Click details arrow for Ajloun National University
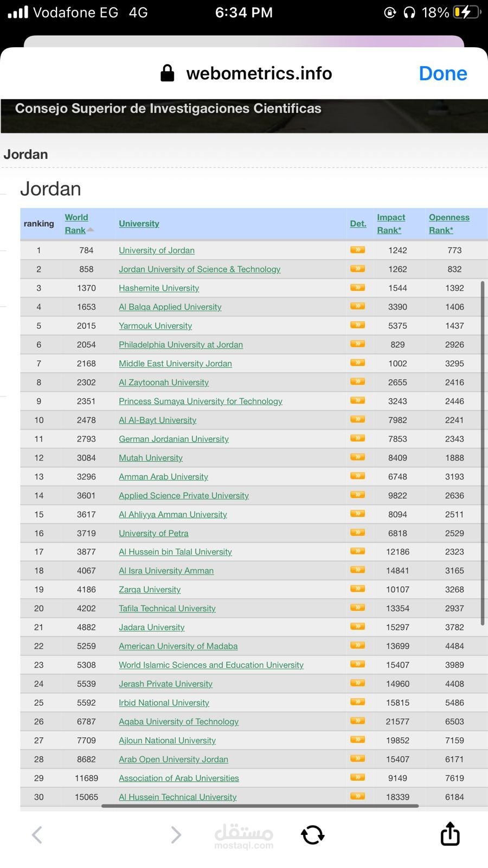 tap(357, 739)
